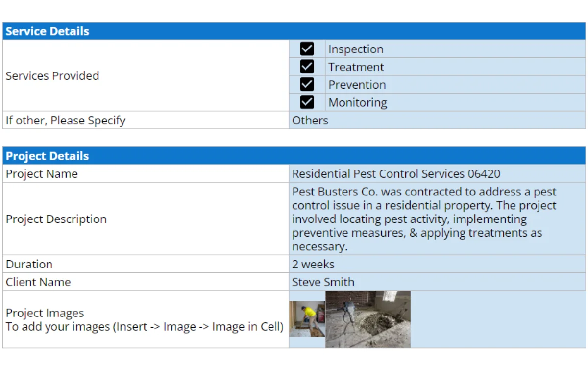
Task: Select the Project Name value cell
Action: (x=436, y=174)
